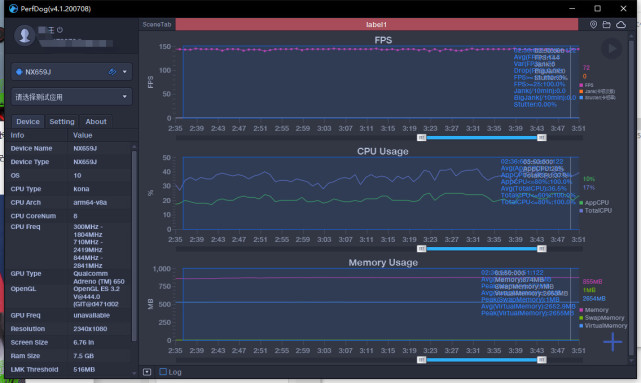Select the CPU Freq row label
Image resolution: width=641 pixels, height=383 pixels.
(x=25, y=226)
